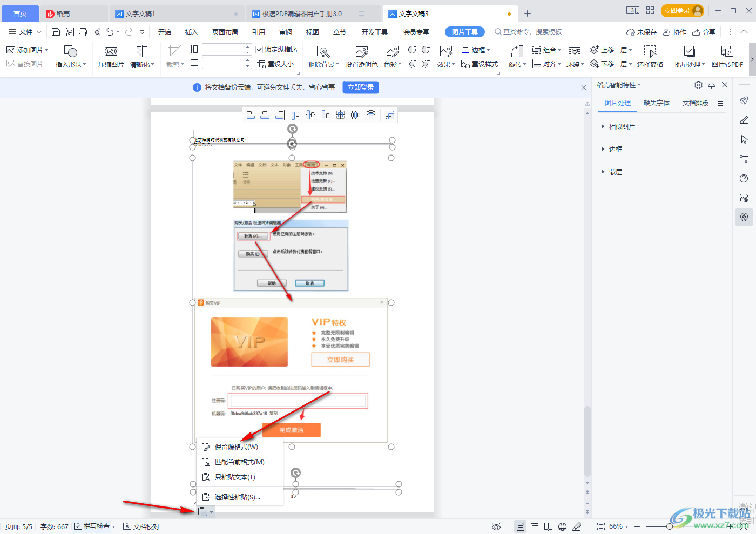Switch to 缺失字体 tab in side panel

[657, 103]
